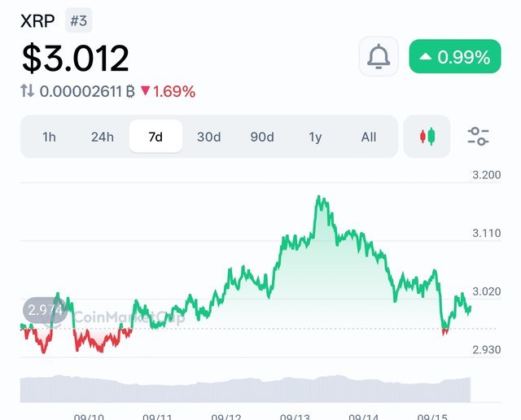Tap the price alert bell icon
Image resolution: width=521 pixels, height=420 pixels.
(x=379, y=57)
